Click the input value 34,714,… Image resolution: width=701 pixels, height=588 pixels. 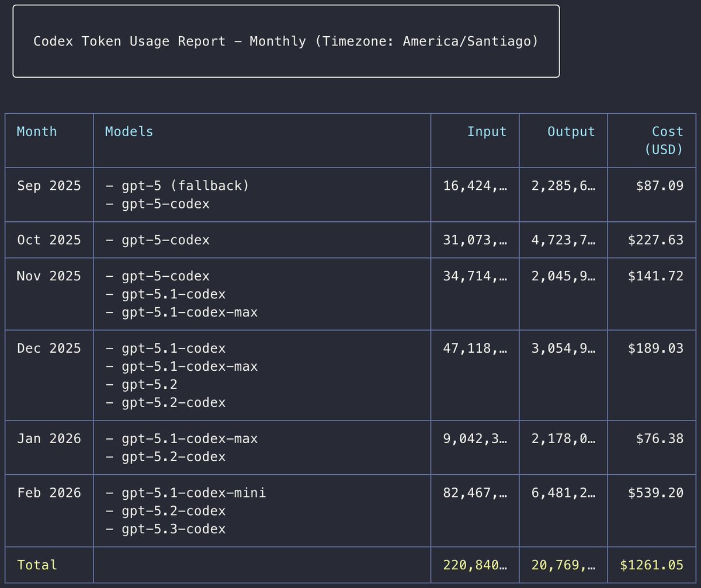tap(476, 277)
